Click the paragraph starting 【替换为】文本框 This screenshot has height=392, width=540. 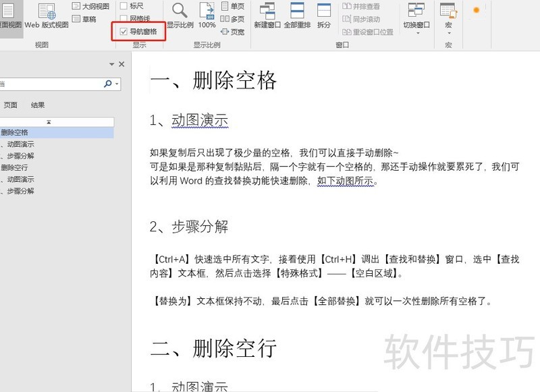[x=321, y=301]
